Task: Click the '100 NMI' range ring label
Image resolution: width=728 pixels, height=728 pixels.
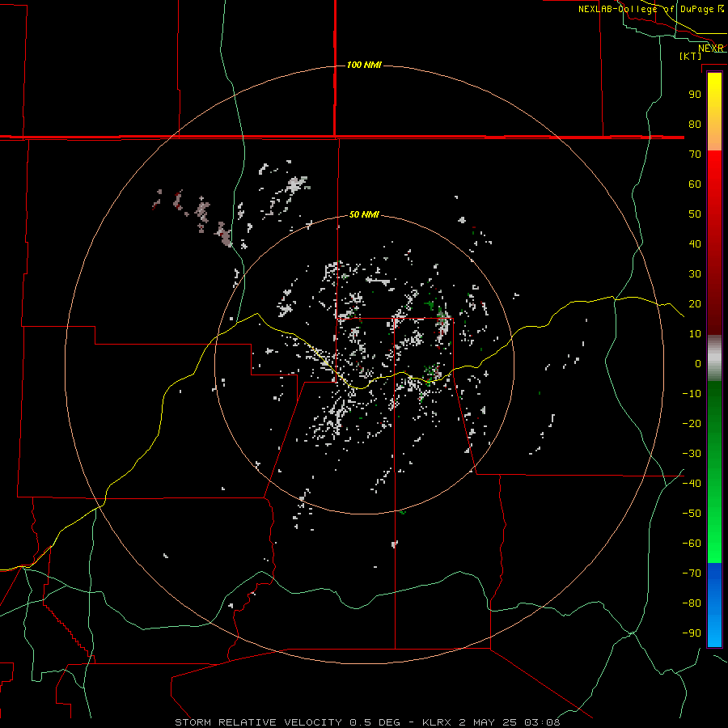Action: (x=364, y=65)
